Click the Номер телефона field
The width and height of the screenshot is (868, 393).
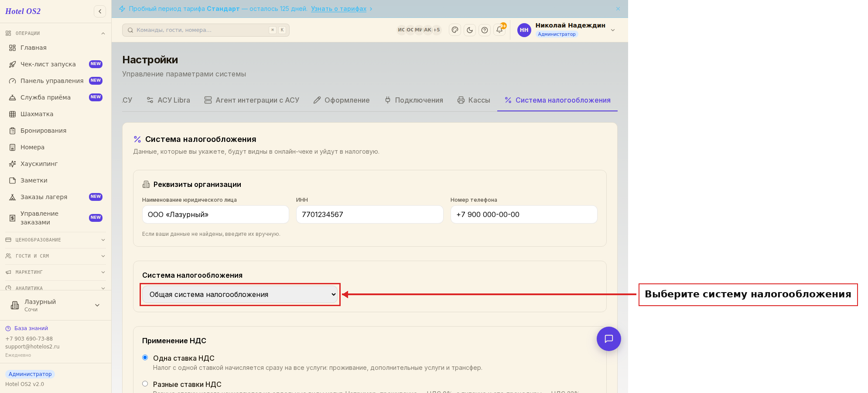point(524,214)
